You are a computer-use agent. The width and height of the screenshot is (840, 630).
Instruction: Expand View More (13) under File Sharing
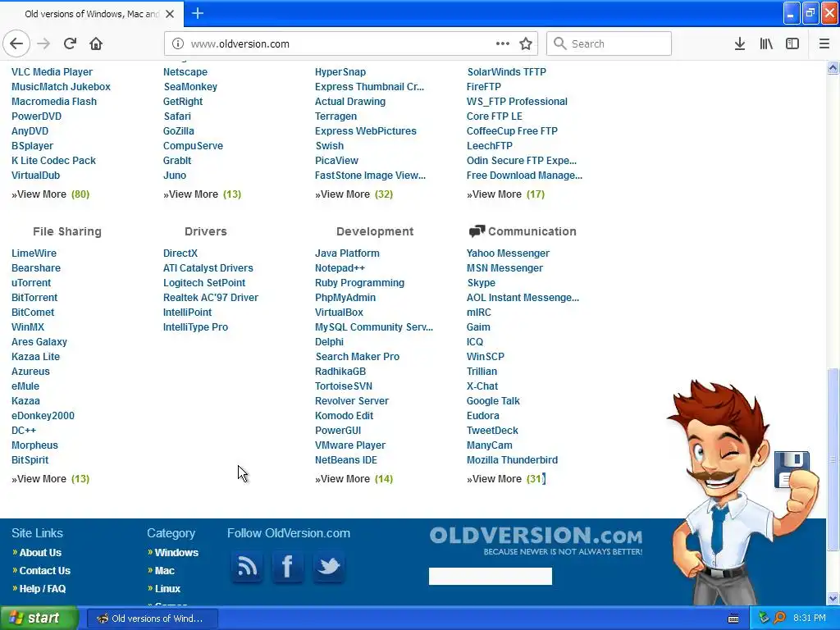[x=50, y=478]
